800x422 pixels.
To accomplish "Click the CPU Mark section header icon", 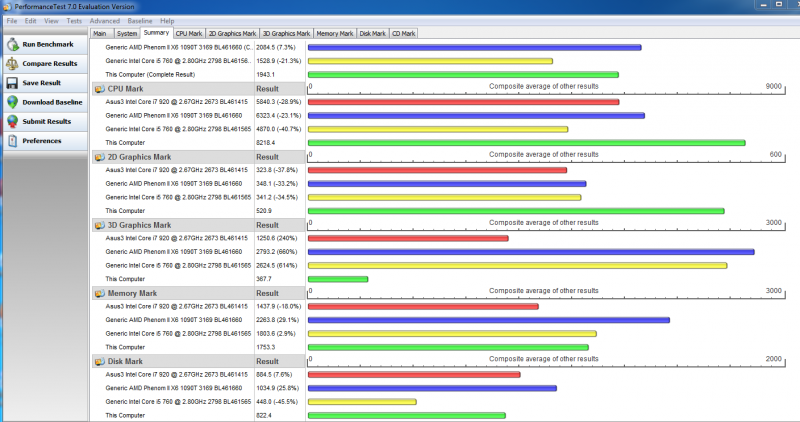I will 99,88.
